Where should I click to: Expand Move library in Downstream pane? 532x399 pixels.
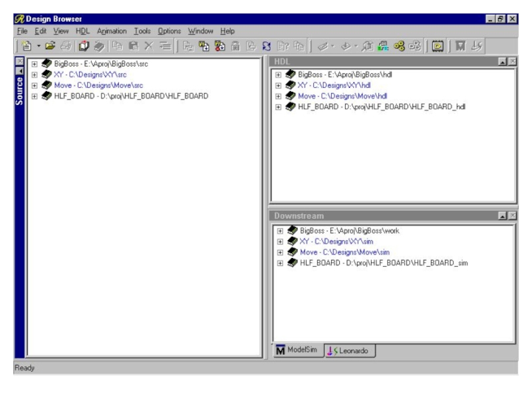coord(281,253)
